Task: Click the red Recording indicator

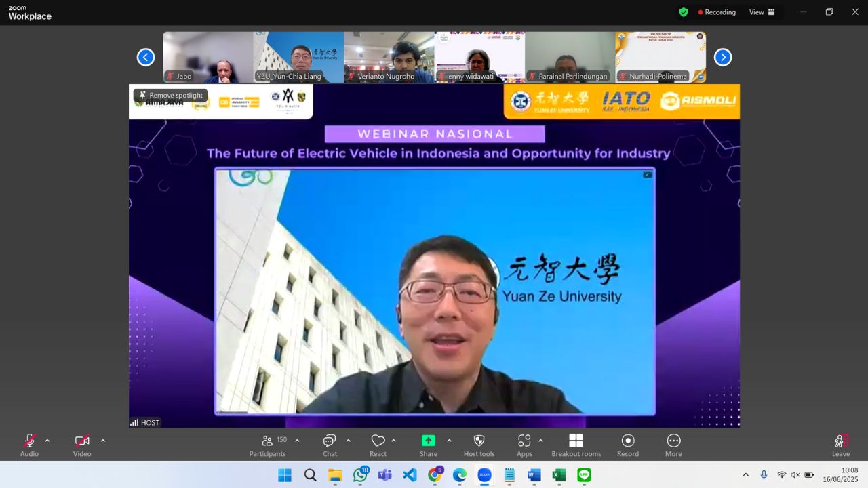Action: [717, 12]
